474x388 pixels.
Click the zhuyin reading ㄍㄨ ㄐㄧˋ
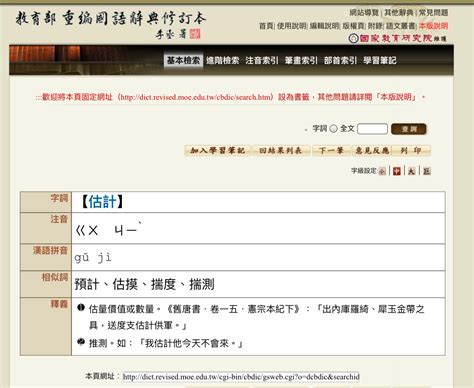pyautogui.click(x=108, y=229)
